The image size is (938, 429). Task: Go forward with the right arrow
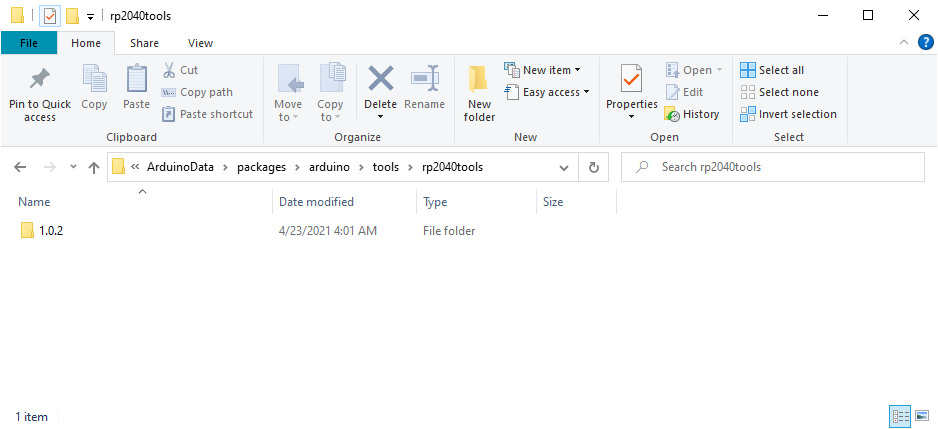[50, 167]
